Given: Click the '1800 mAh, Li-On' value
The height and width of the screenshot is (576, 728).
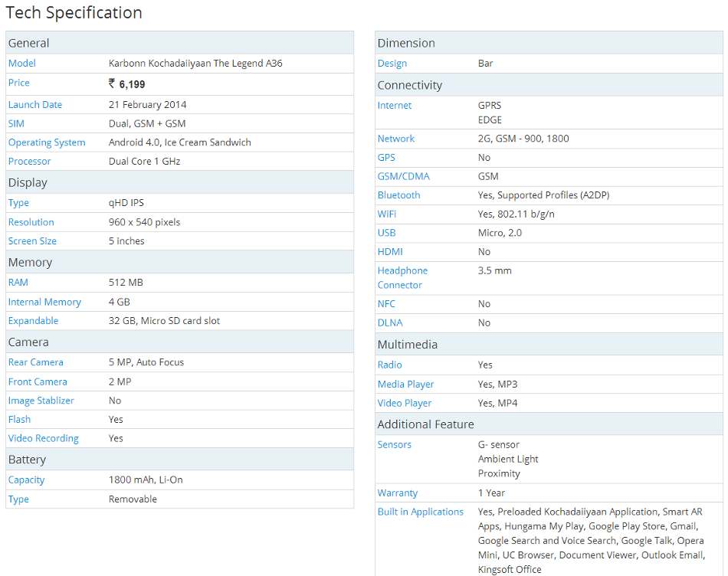Looking at the screenshot, I should pos(146,480).
